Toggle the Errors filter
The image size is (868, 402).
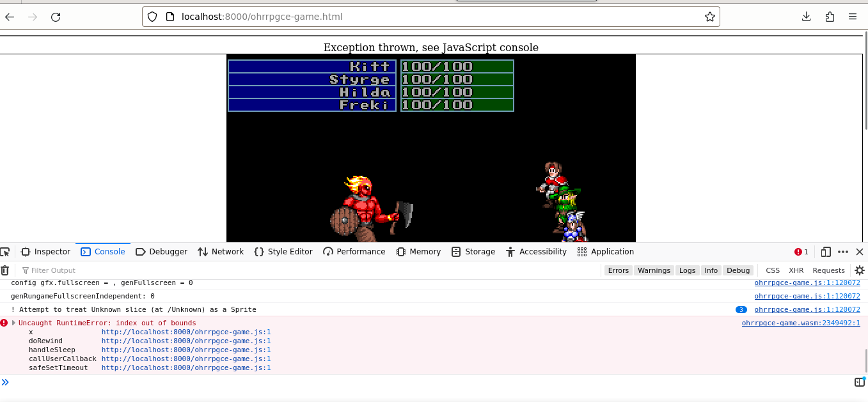point(618,270)
